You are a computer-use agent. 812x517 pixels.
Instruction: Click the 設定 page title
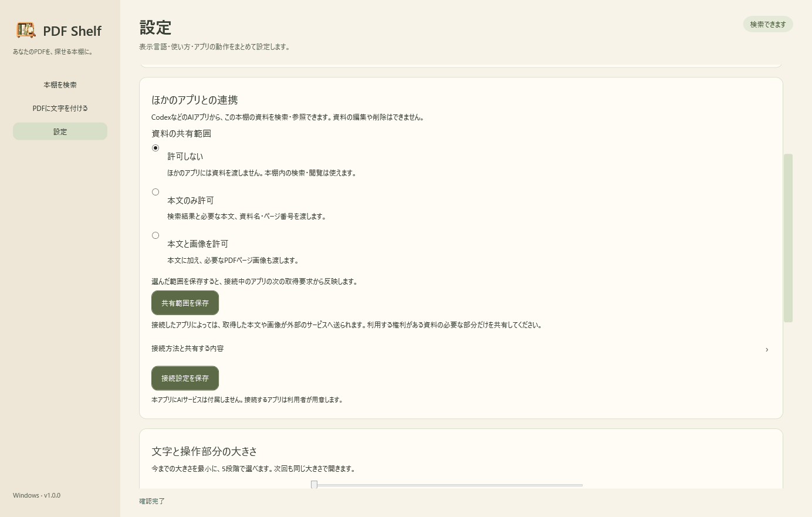point(155,28)
